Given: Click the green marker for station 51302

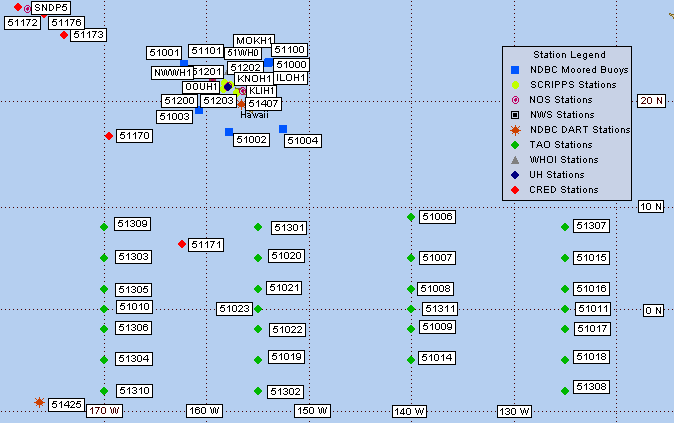Looking at the screenshot, I should [258, 391].
